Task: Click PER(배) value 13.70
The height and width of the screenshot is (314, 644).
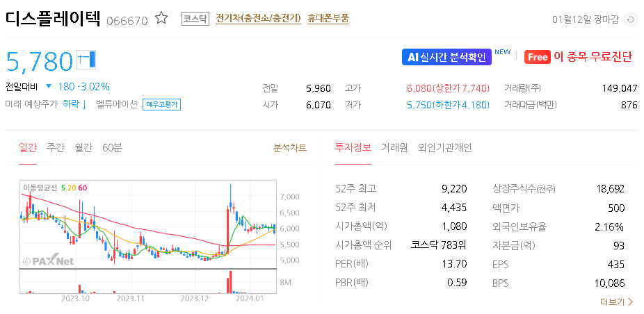Action: (455, 264)
